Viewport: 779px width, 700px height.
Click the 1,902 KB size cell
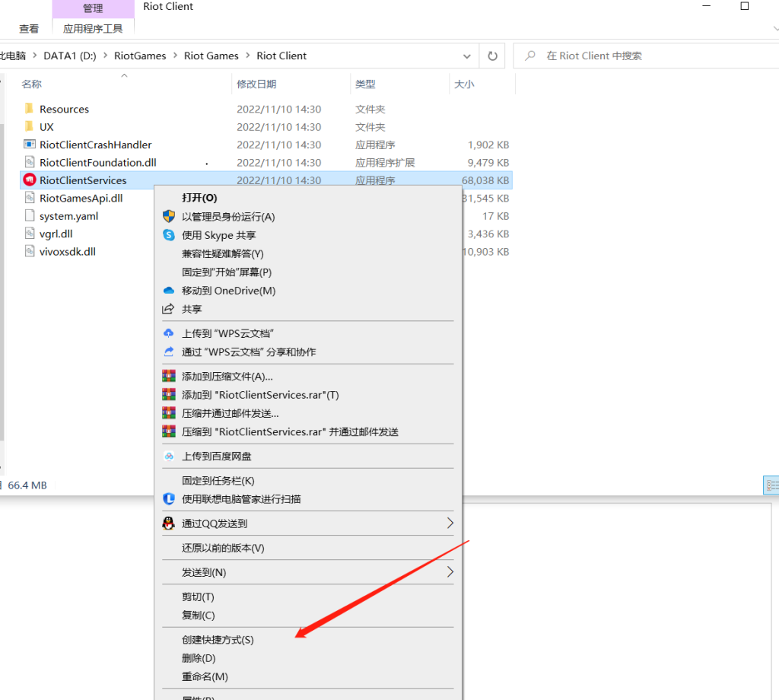point(488,145)
